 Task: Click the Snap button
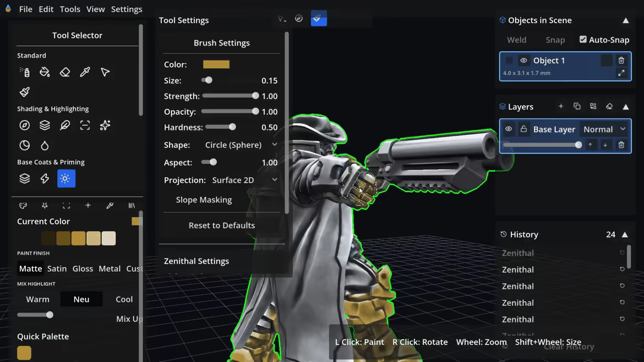tap(555, 40)
